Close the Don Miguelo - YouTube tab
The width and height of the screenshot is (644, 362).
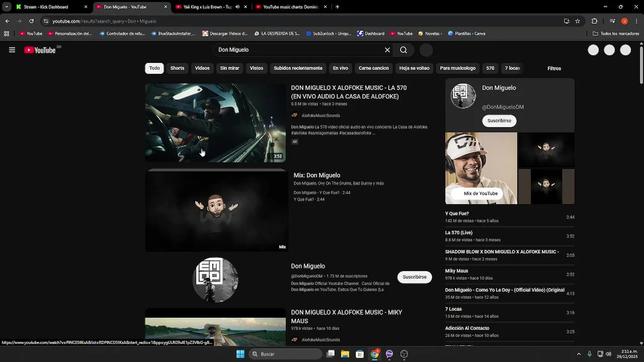(x=166, y=7)
